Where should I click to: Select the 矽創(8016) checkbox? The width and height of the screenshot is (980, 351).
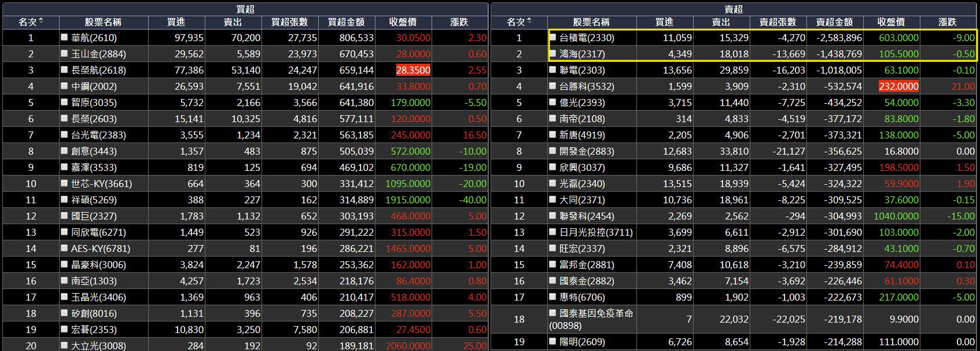click(64, 313)
